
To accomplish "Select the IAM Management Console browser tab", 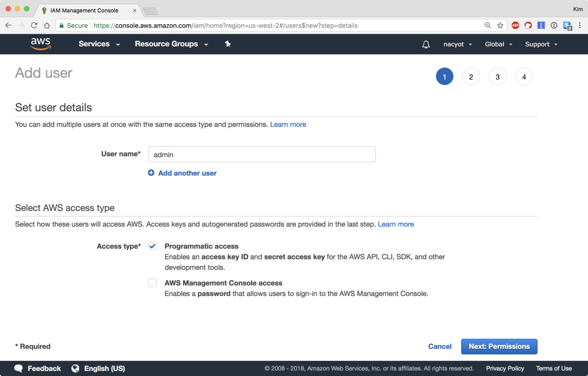I will point(84,11).
